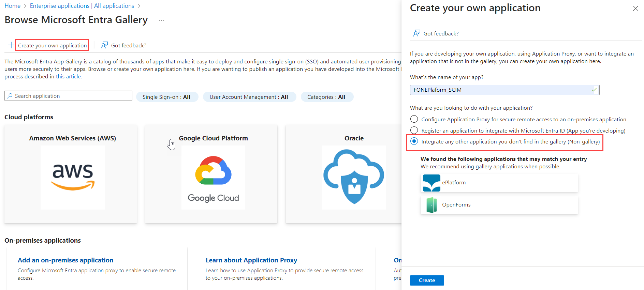The image size is (644, 290).
Task: Select Integrate any other application (Non-gallery) radio
Action: (414, 141)
